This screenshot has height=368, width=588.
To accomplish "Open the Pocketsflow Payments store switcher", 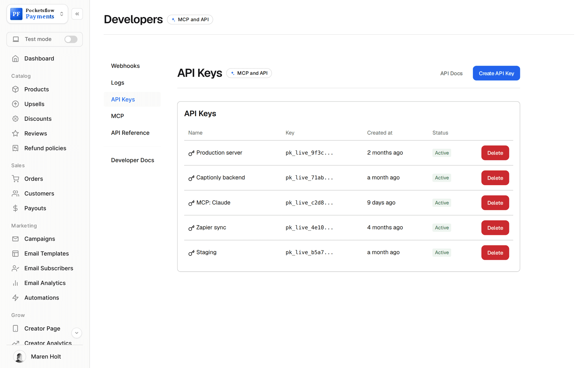I will pyautogui.click(x=37, y=14).
